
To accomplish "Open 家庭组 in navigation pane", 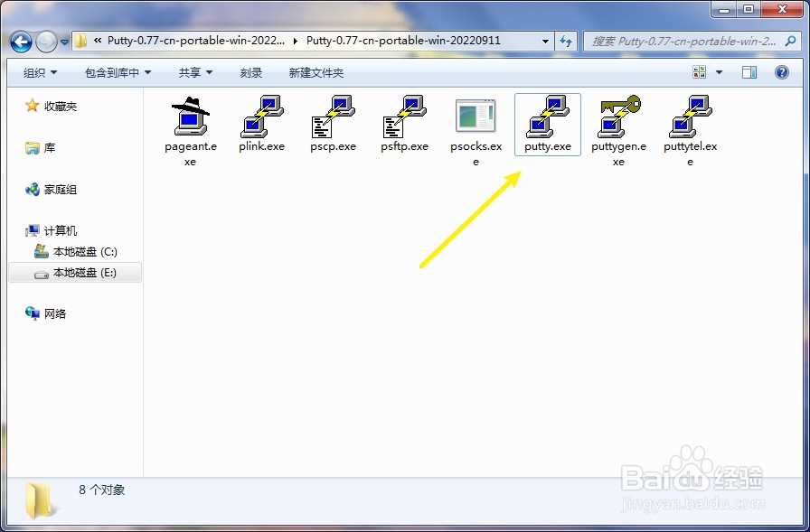I will [61, 190].
